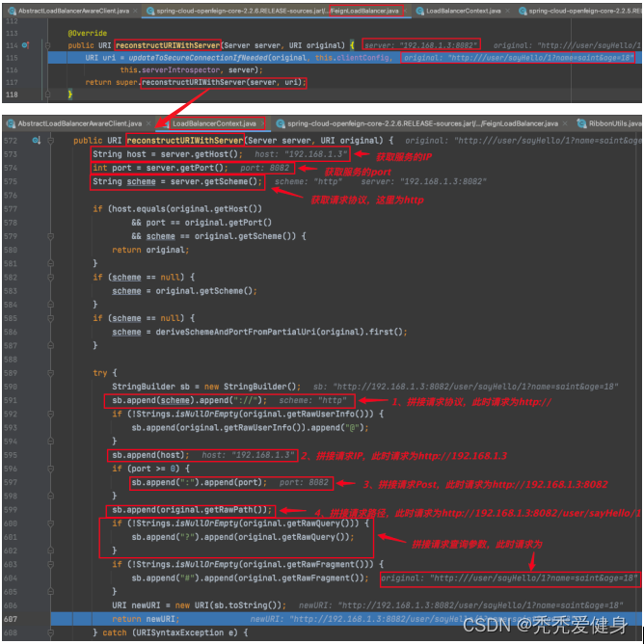Click class file icon on upper AbstractLoadBalancerAwareClient.java tab

click(x=12, y=11)
